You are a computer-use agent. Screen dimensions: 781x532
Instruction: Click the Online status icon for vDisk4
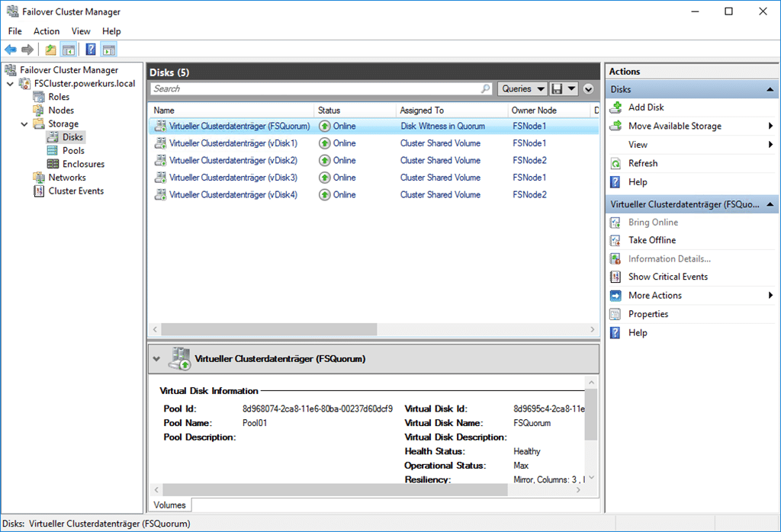point(325,194)
